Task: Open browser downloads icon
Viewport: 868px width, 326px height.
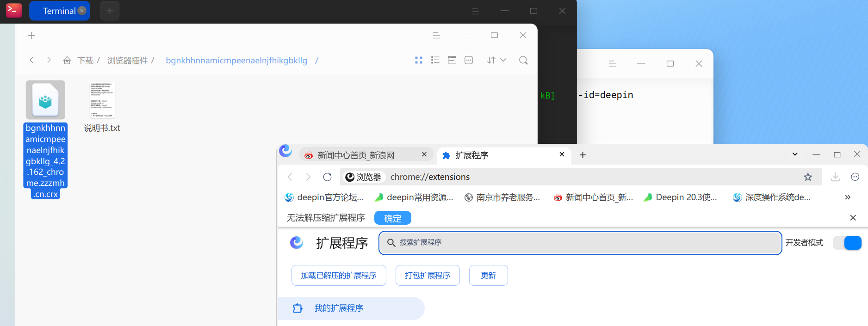Action: 835,177
